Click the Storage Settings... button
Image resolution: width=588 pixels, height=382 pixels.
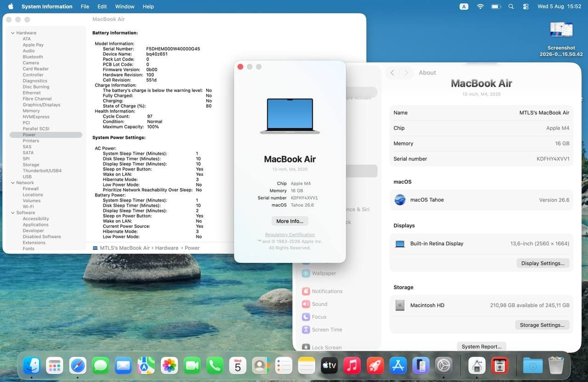click(542, 325)
